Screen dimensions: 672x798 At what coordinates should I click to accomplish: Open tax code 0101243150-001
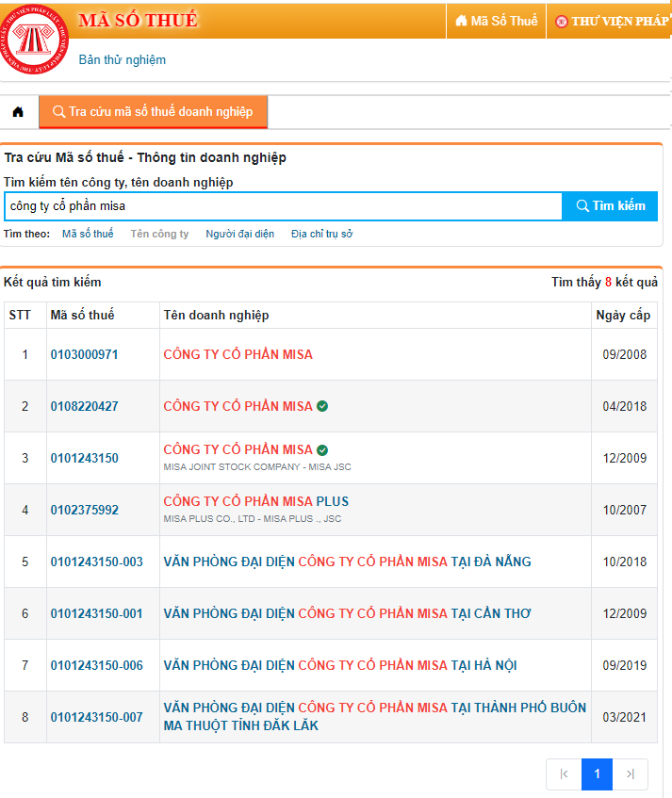click(x=97, y=613)
